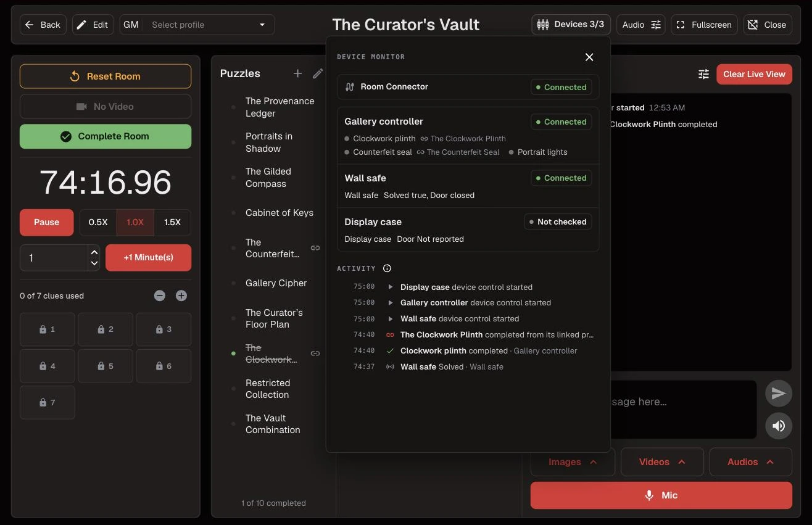Click the Activity info icon
The image size is (812, 525).
click(x=387, y=268)
